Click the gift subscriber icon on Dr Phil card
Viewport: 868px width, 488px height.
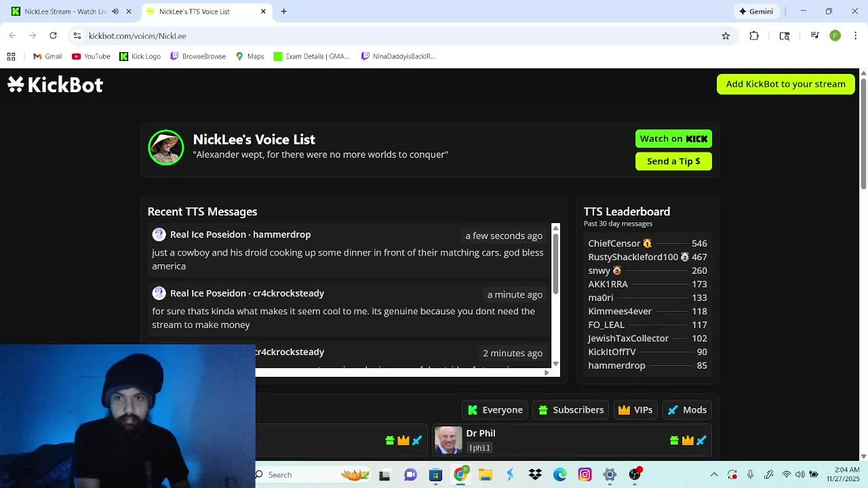674,441
